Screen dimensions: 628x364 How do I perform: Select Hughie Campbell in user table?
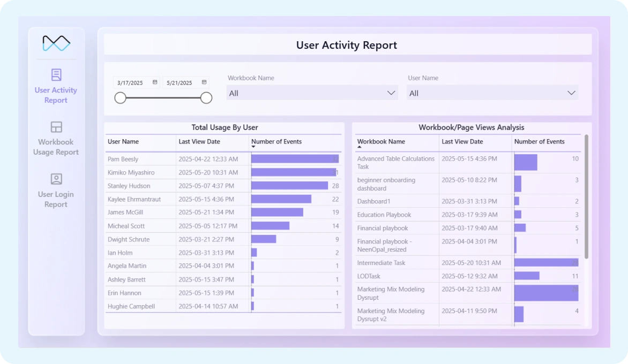click(131, 306)
